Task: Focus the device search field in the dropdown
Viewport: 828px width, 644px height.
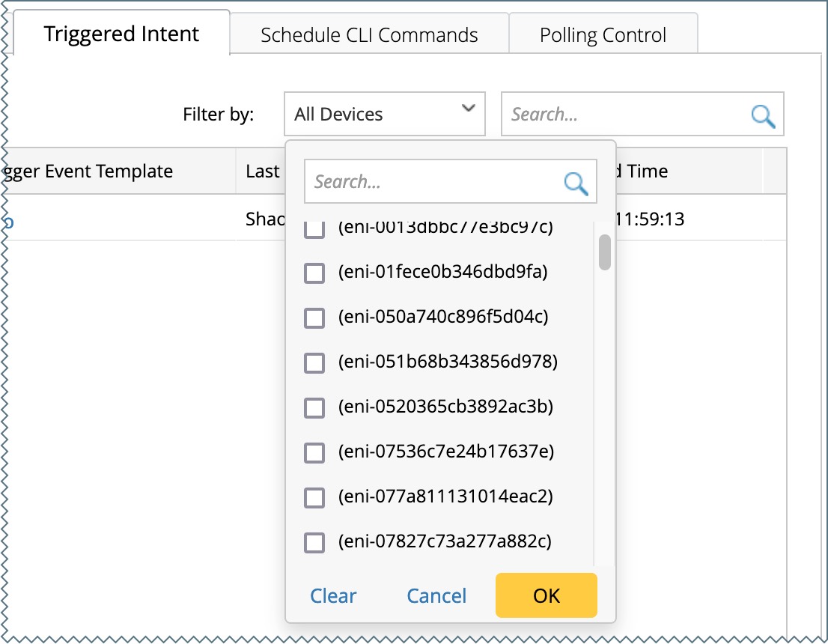Action: (434, 182)
